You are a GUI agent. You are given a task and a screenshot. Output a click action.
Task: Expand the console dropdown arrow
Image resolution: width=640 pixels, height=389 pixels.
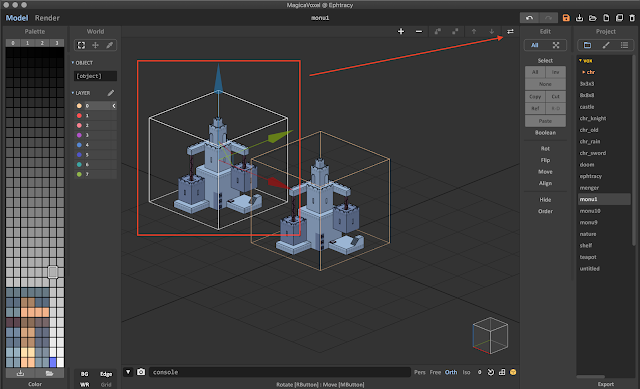click(x=128, y=372)
